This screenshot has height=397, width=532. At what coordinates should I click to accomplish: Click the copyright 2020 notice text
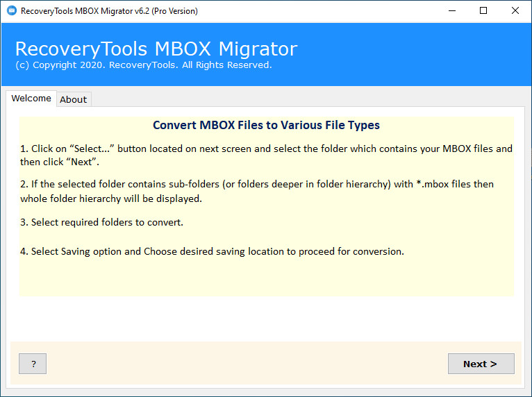tap(144, 65)
